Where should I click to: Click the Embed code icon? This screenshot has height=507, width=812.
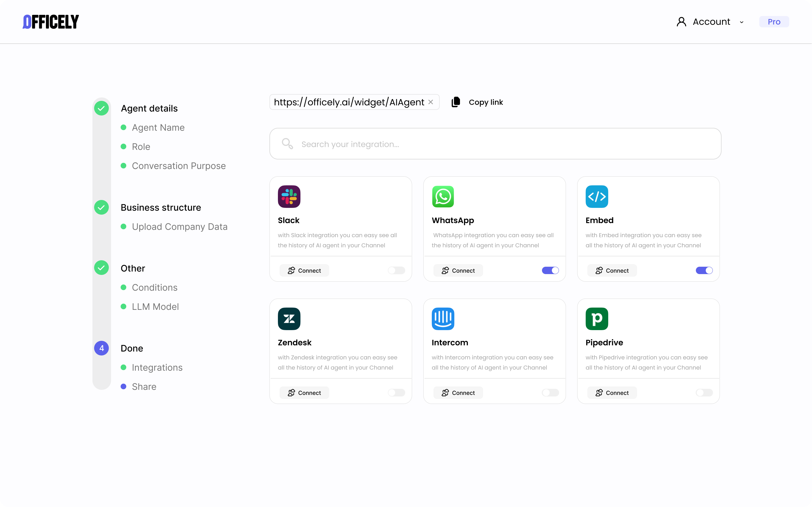[597, 197]
